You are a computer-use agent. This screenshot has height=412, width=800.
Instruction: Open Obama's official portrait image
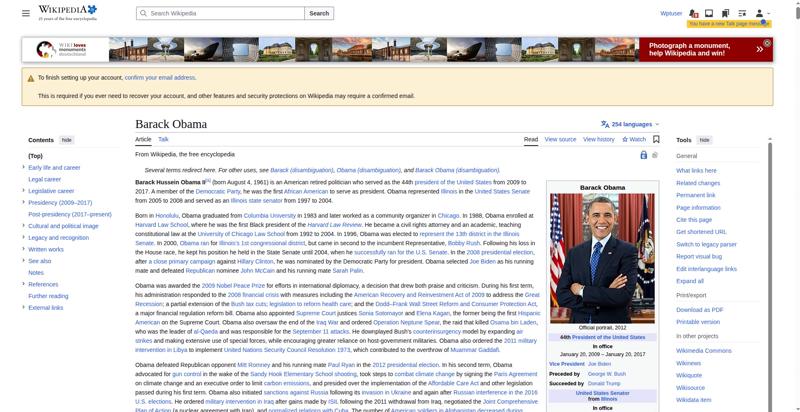coord(602,258)
